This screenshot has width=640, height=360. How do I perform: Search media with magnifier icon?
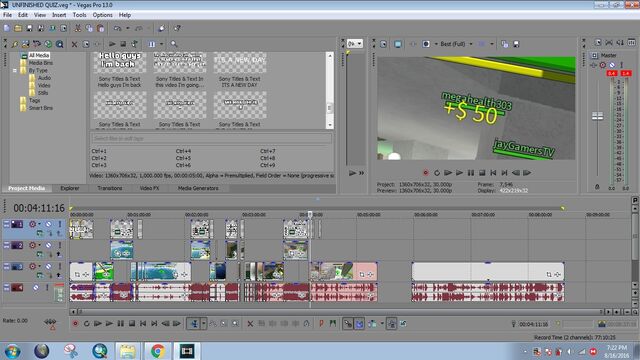tap(174, 44)
